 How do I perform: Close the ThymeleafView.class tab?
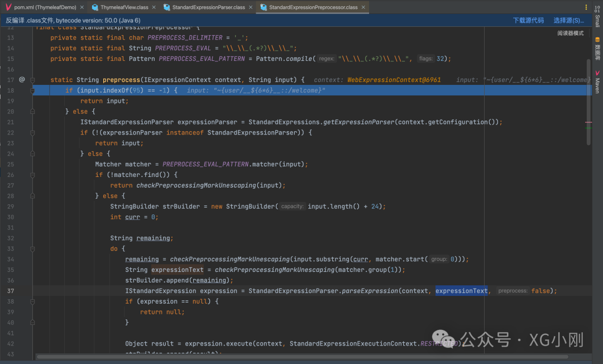point(154,7)
